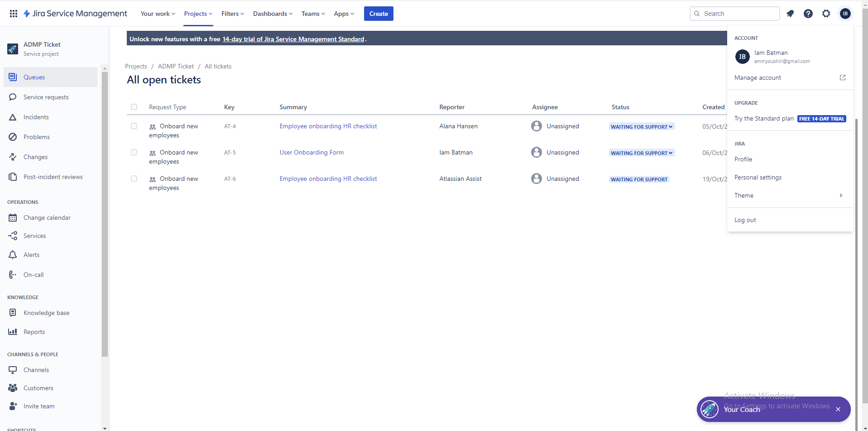Viewport: 868px width, 431px height.
Task: Open the Knowledge base
Action: click(x=46, y=313)
